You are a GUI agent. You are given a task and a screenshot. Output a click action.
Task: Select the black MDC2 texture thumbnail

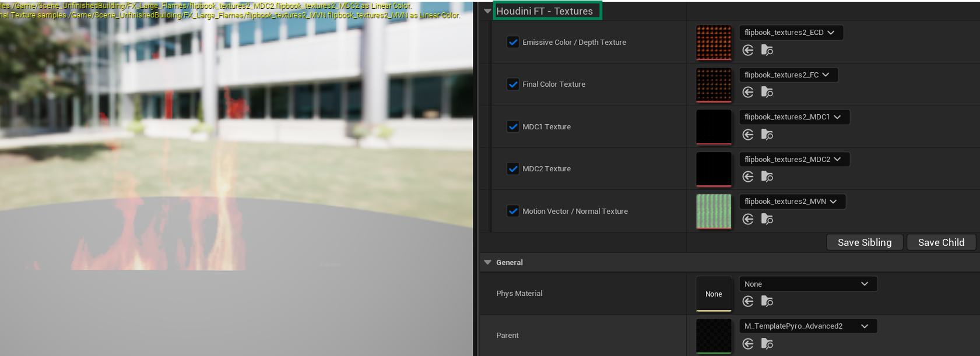point(714,169)
